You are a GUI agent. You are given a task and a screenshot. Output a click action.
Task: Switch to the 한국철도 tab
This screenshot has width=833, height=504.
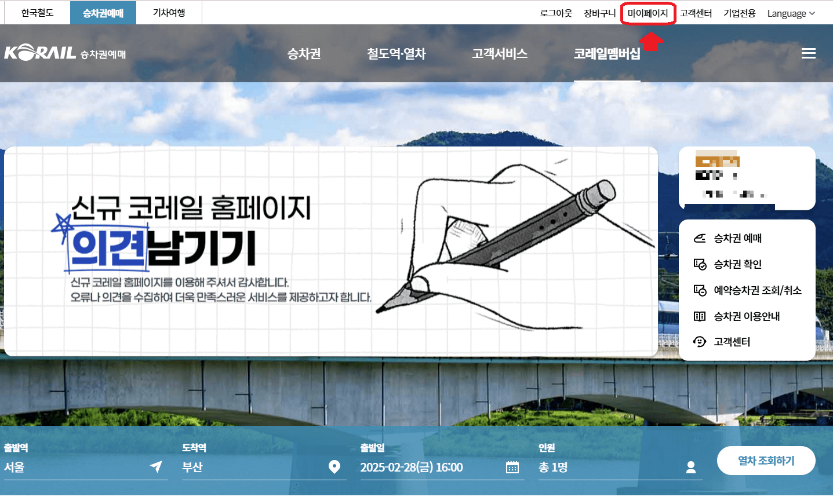point(37,13)
